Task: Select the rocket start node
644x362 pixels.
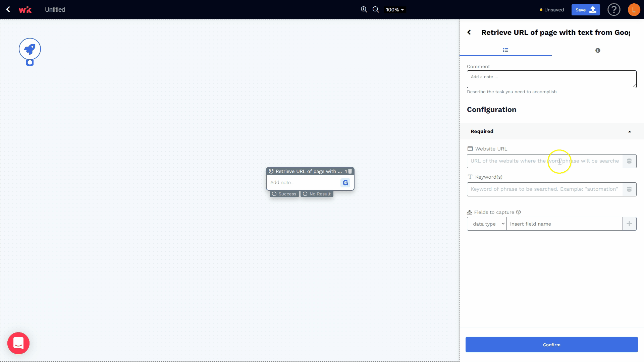Action: [30, 49]
